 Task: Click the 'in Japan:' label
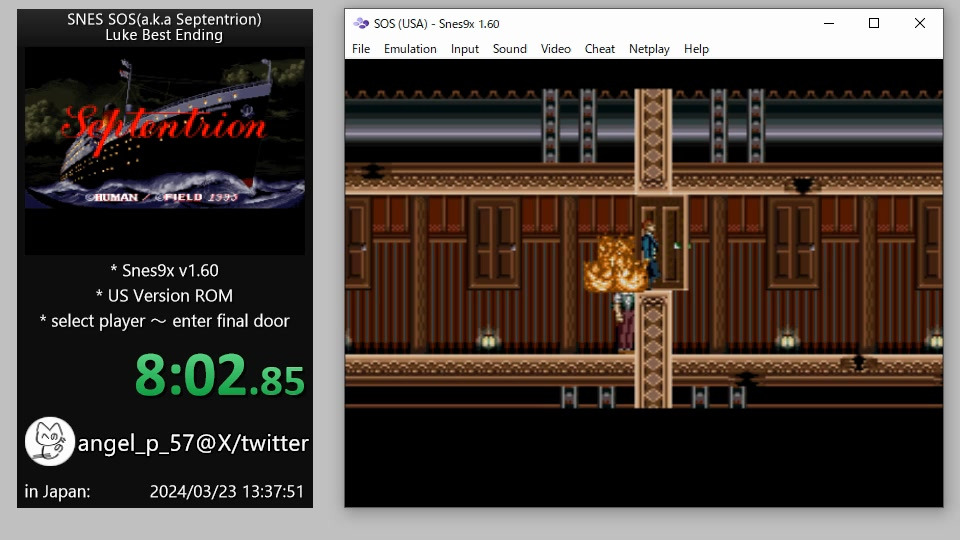57,492
